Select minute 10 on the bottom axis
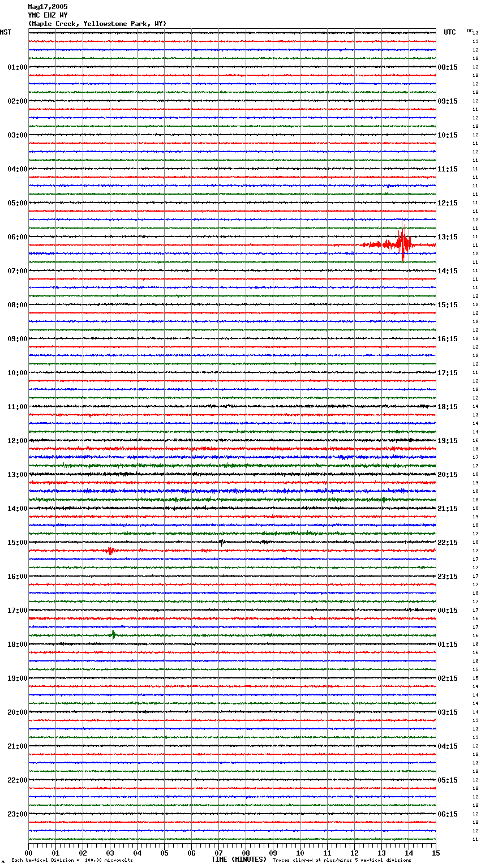481x868 pixels. (300, 853)
